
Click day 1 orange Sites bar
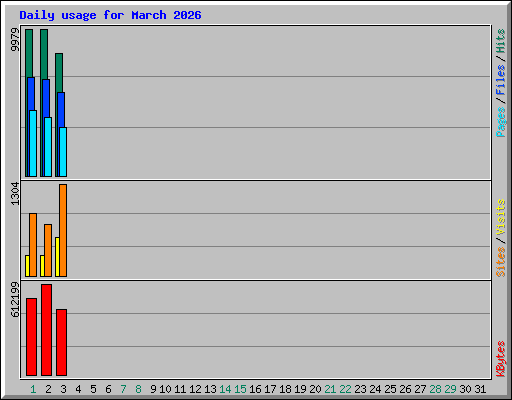pos(33,245)
